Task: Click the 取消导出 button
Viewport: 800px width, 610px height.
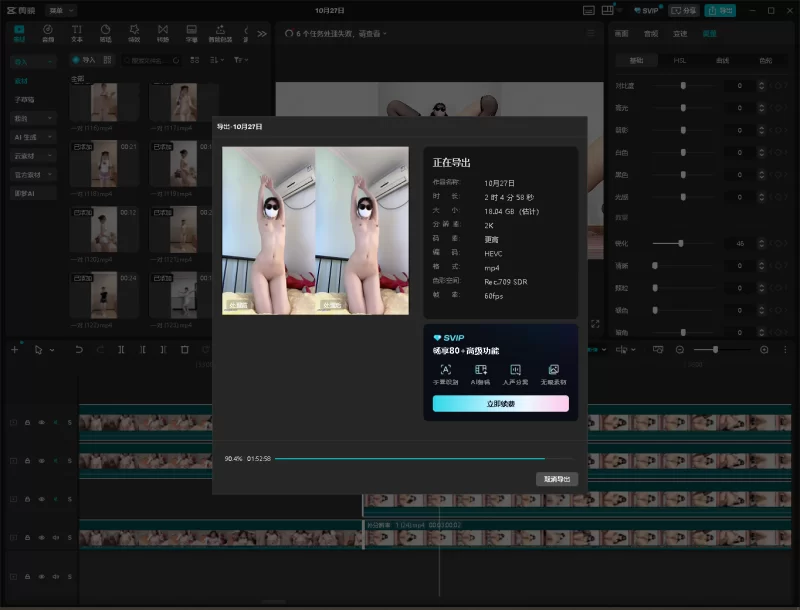Action: point(556,479)
